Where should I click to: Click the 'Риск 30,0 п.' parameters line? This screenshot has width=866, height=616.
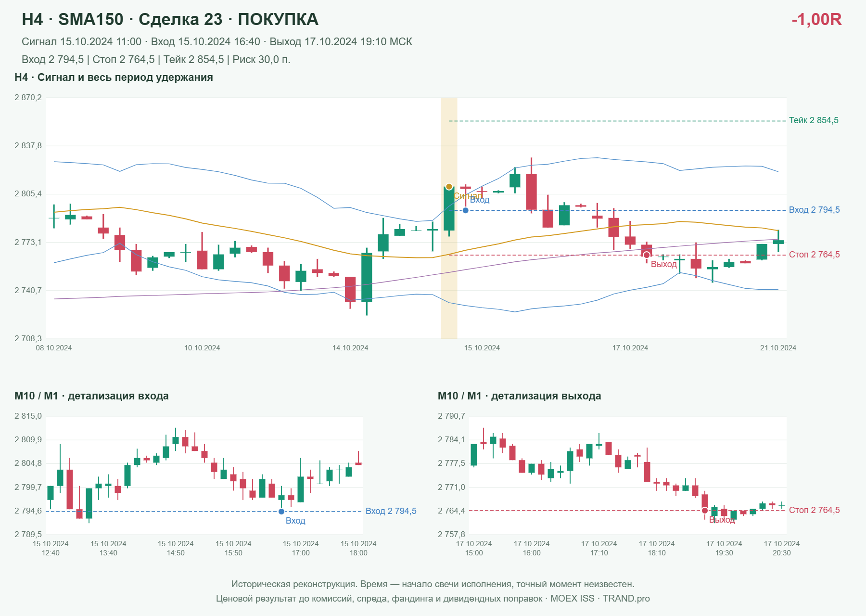pos(156,60)
